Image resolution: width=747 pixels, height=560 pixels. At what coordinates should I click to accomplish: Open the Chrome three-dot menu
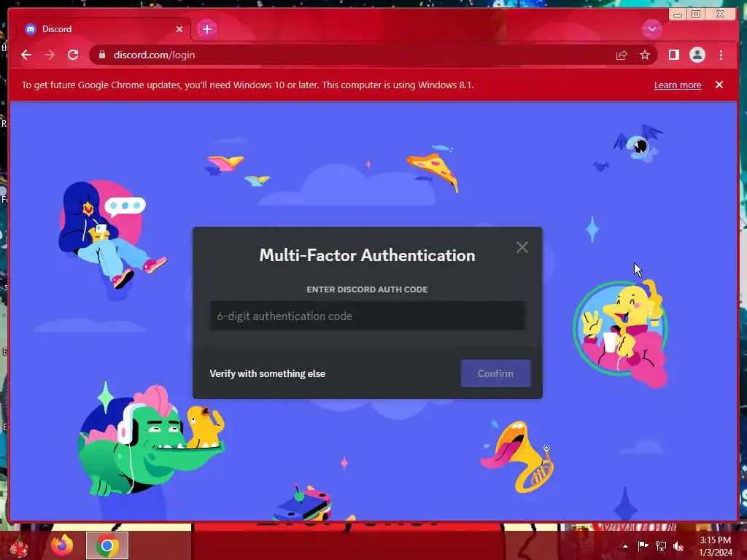pos(721,55)
